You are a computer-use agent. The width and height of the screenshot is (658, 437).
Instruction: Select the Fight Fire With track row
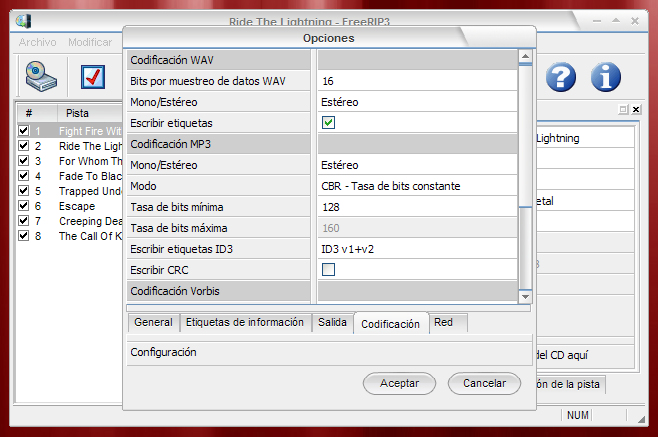coord(70,131)
